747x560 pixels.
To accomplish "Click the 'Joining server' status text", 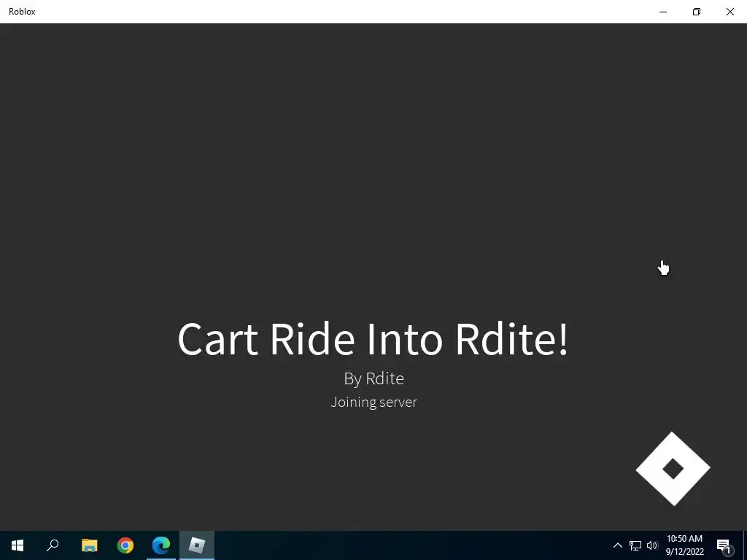I will click(x=374, y=402).
